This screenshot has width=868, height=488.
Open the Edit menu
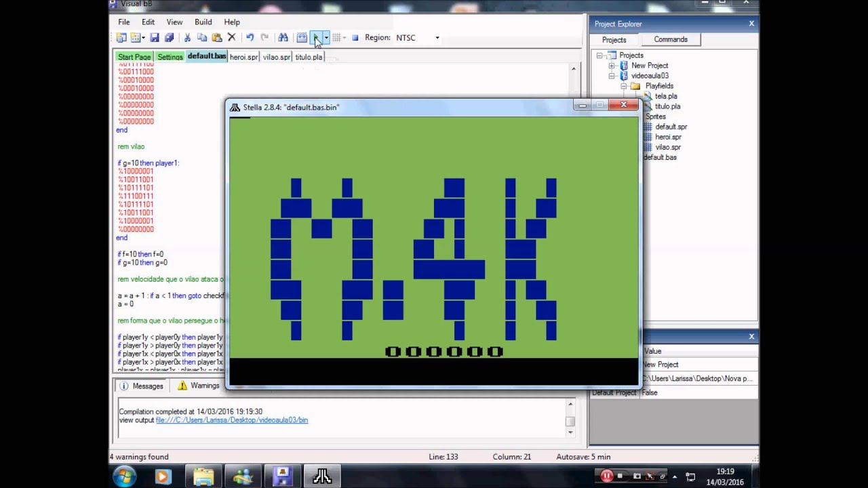point(148,22)
